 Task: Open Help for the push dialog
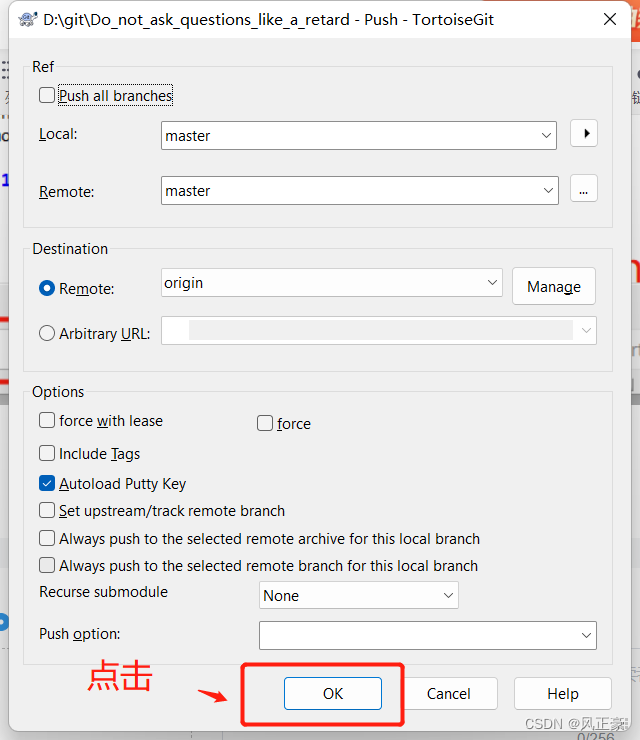563,693
